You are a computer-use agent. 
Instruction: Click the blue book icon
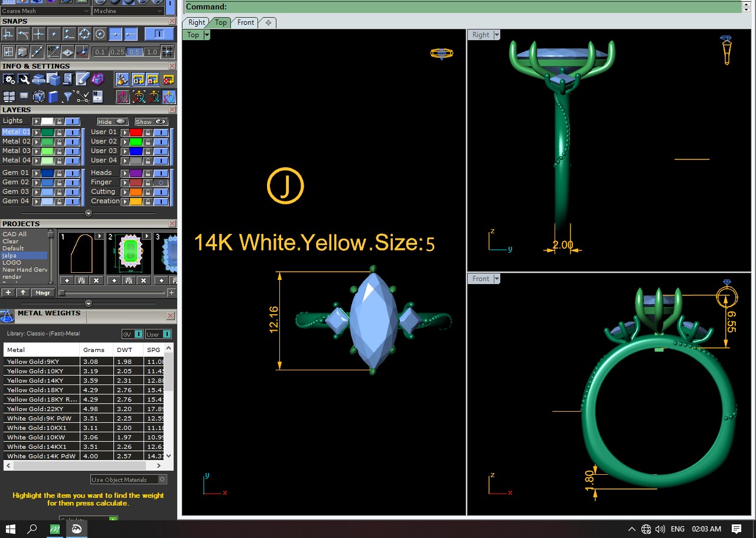pyautogui.click(x=53, y=97)
